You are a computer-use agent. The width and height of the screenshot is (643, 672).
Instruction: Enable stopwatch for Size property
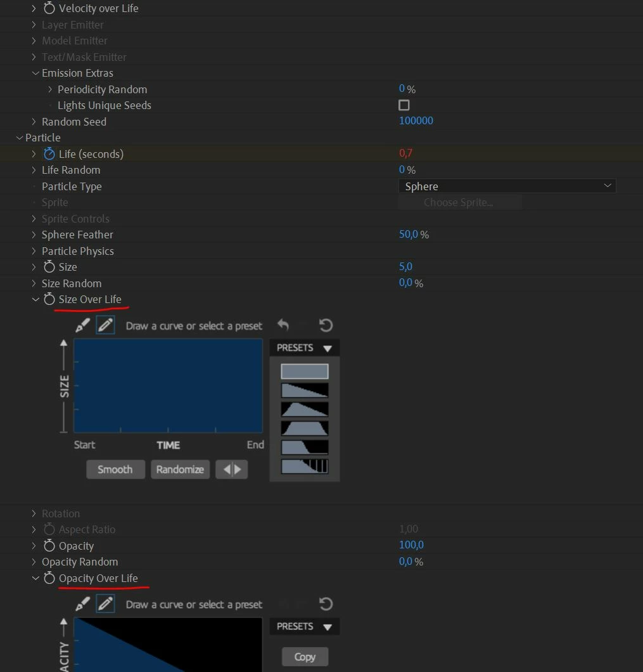[x=49, y=266]
